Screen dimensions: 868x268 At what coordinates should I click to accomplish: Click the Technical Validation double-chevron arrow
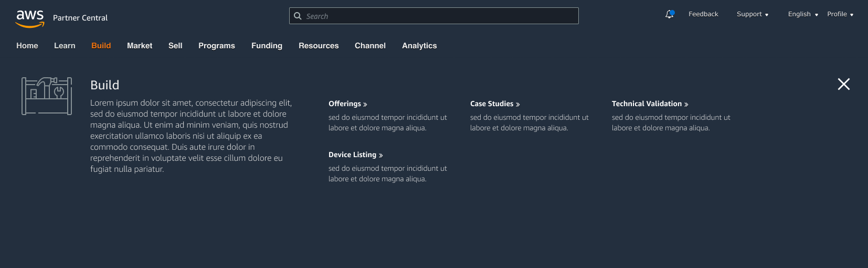686,105
